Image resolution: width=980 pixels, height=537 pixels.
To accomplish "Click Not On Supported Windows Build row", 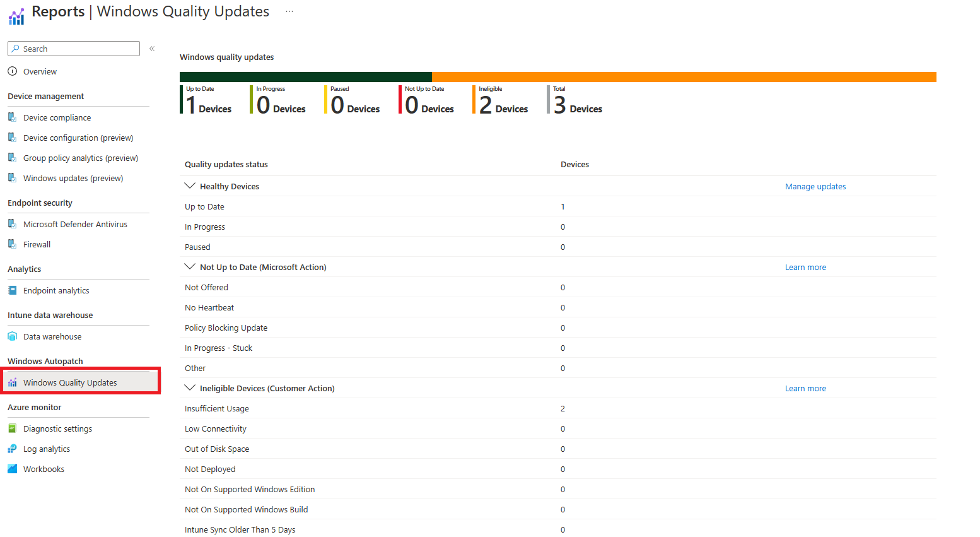I will 557,509.
